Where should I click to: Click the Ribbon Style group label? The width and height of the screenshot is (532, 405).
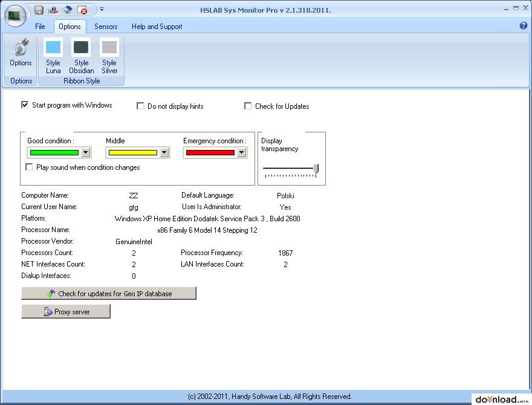pos(82,81)
